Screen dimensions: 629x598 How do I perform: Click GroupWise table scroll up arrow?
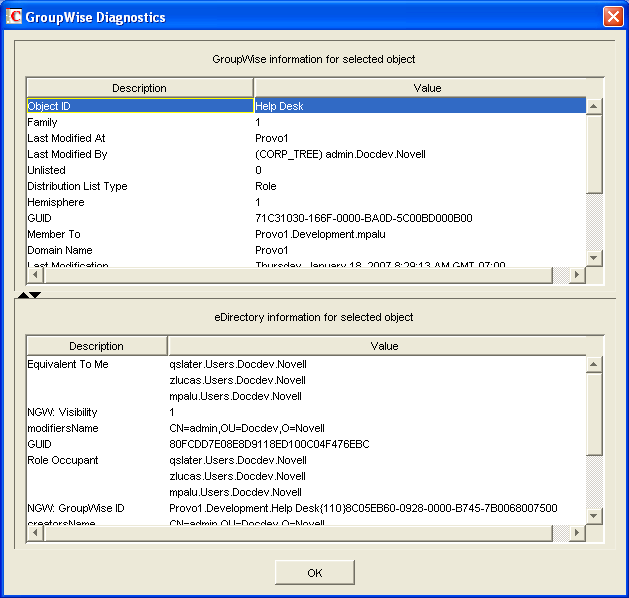coord(594,106)
